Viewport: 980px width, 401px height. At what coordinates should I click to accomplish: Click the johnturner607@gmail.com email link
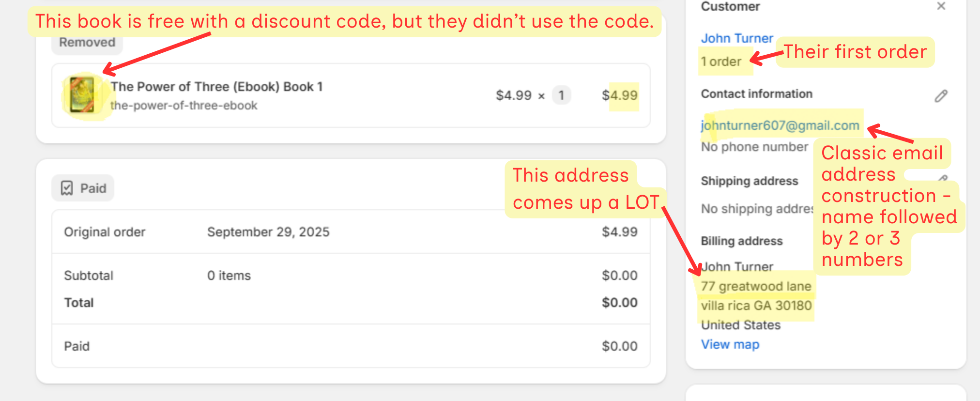click(780, 125)
